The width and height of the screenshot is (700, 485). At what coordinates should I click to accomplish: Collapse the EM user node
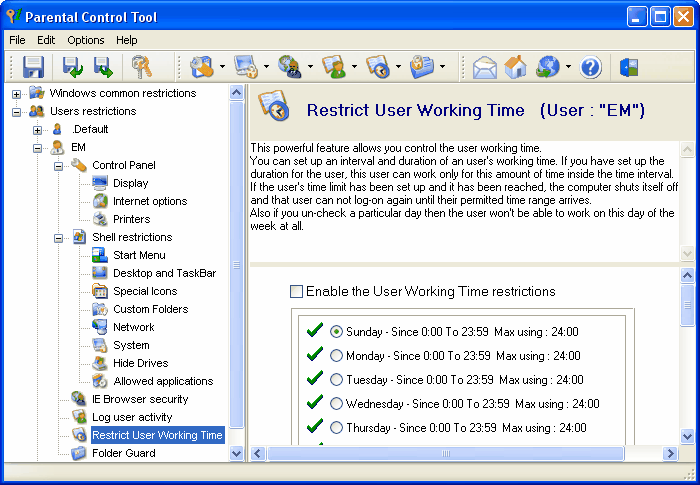coord(38,148)
